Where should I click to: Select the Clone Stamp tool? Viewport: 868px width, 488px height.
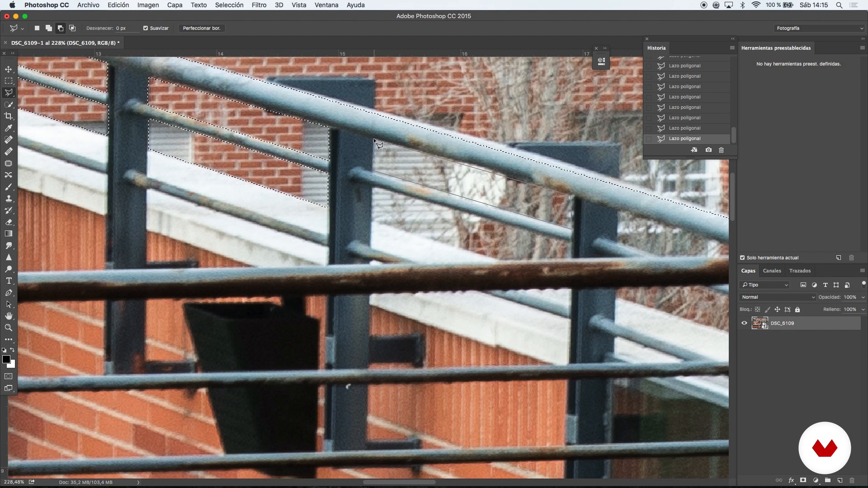[9, 198]
